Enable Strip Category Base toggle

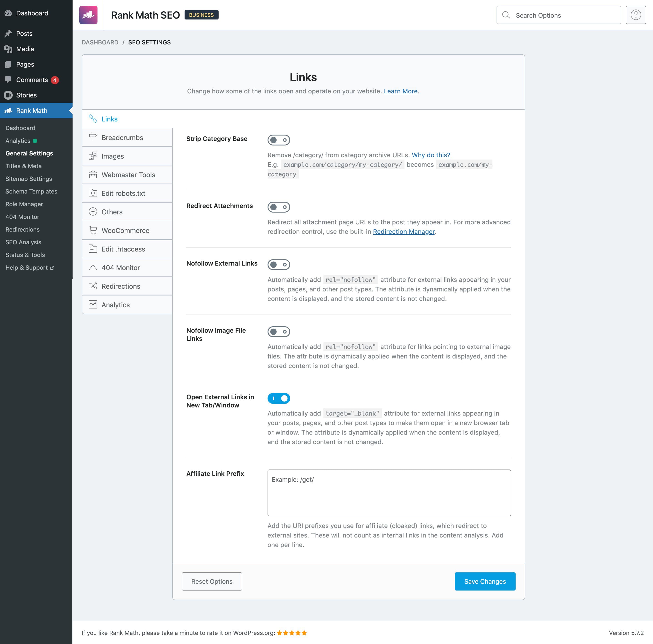(x=278, y=140)
